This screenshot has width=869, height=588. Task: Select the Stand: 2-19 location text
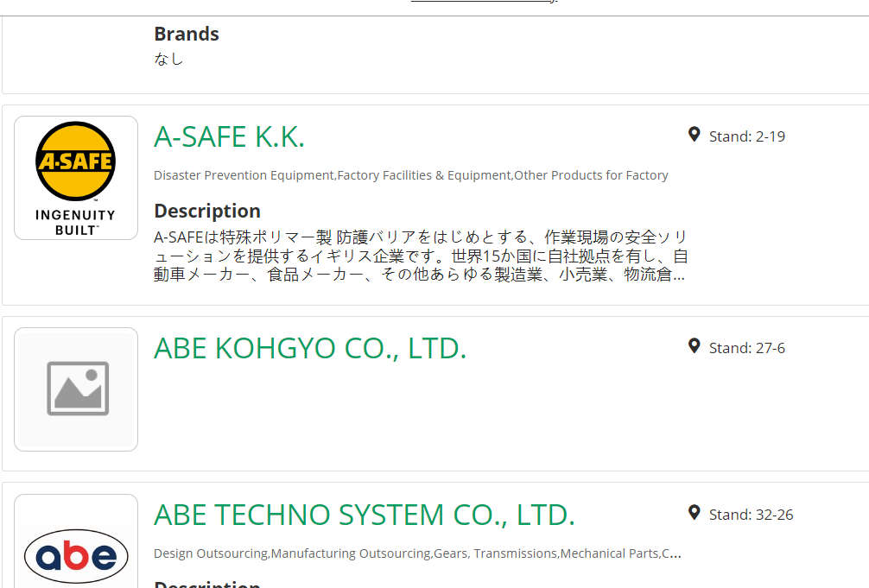pyautogui.click(x=747, y=136)
